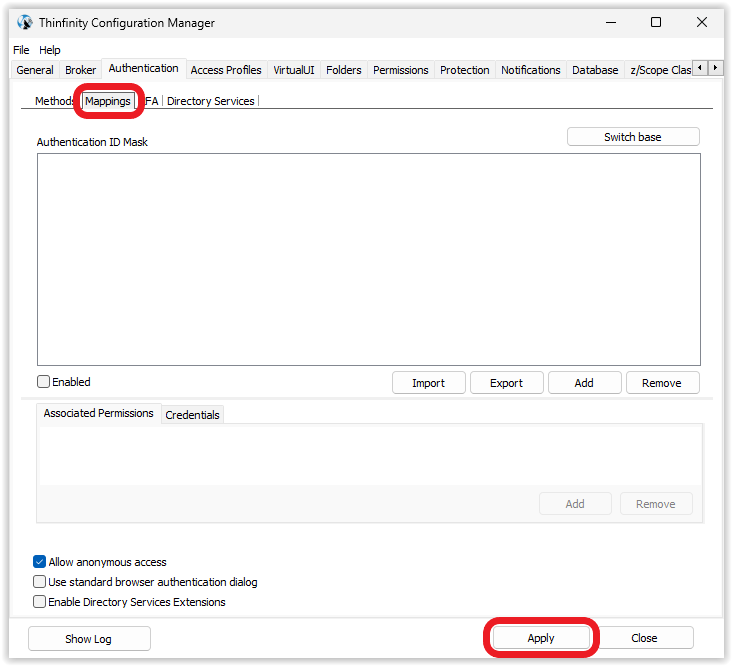Image resolution: width=732 pixels, height=666 pixels.
Task: Click inside the Associated Permissions list area
Action: (x=370, y=455)
